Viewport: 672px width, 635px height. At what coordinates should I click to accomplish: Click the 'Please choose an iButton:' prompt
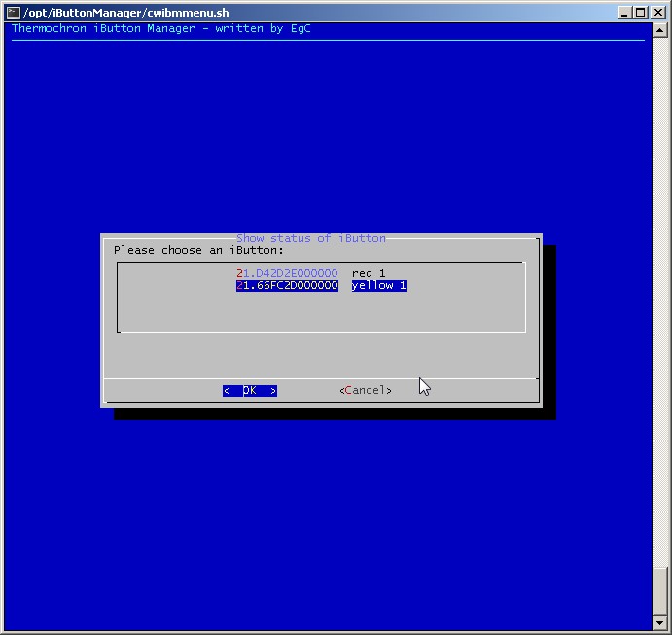(x=198, y=250)
